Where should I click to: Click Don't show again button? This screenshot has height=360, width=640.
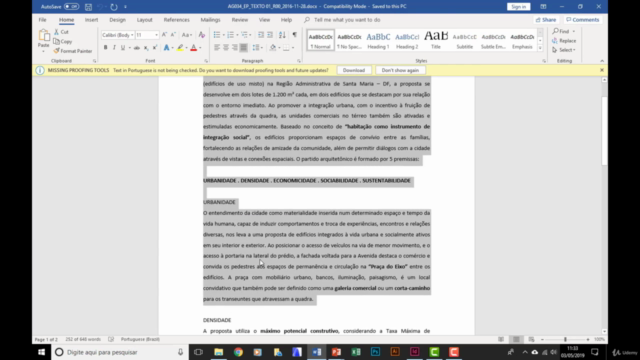coord(400,70)
